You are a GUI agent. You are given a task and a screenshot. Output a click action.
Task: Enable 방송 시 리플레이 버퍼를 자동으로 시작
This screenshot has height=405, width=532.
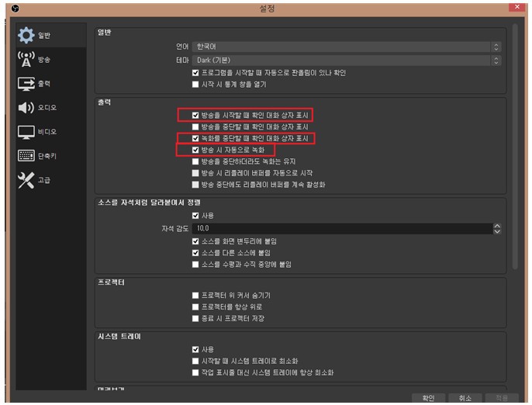click(195, 173)
